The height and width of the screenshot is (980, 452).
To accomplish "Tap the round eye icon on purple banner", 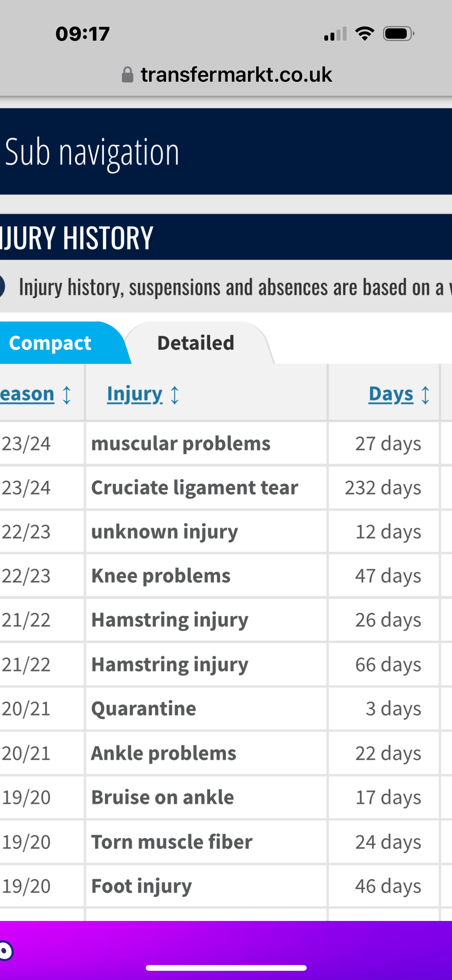I will click(6, 951).
